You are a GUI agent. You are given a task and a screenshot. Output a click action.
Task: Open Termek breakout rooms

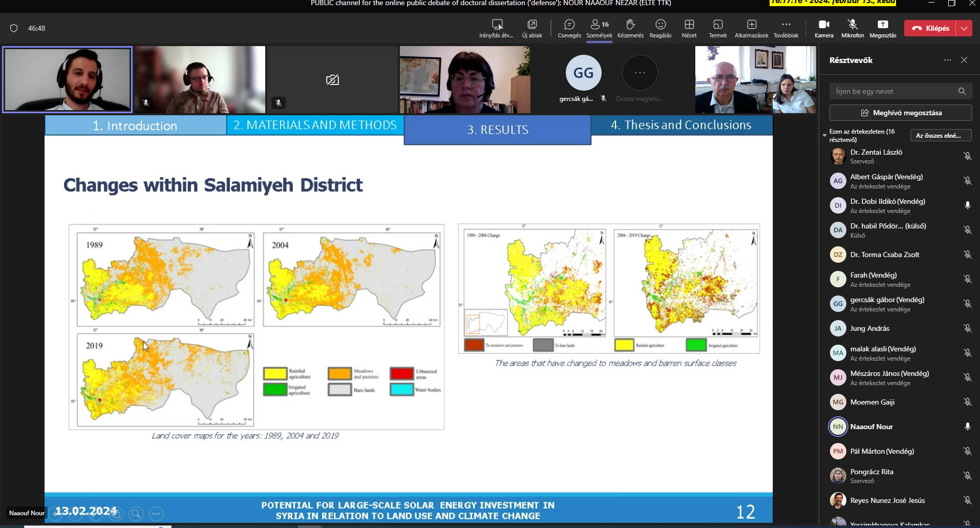(718, 29)
